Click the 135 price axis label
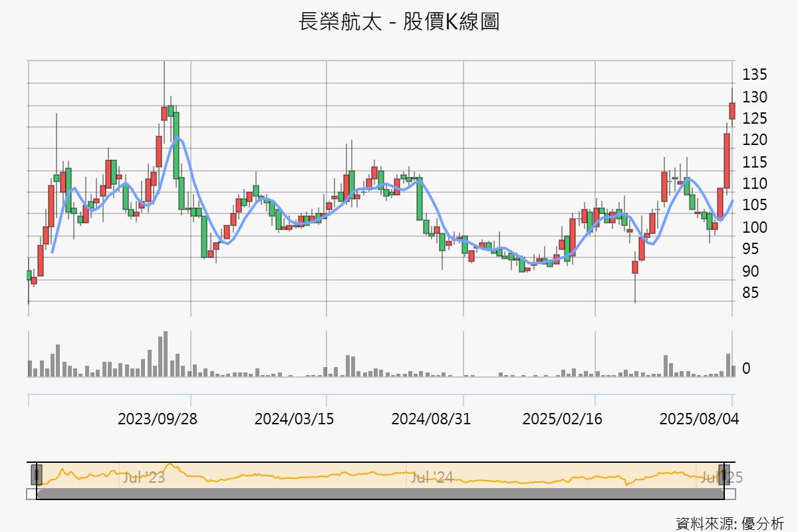Viewport: 798px width, 532px height. 755,74
